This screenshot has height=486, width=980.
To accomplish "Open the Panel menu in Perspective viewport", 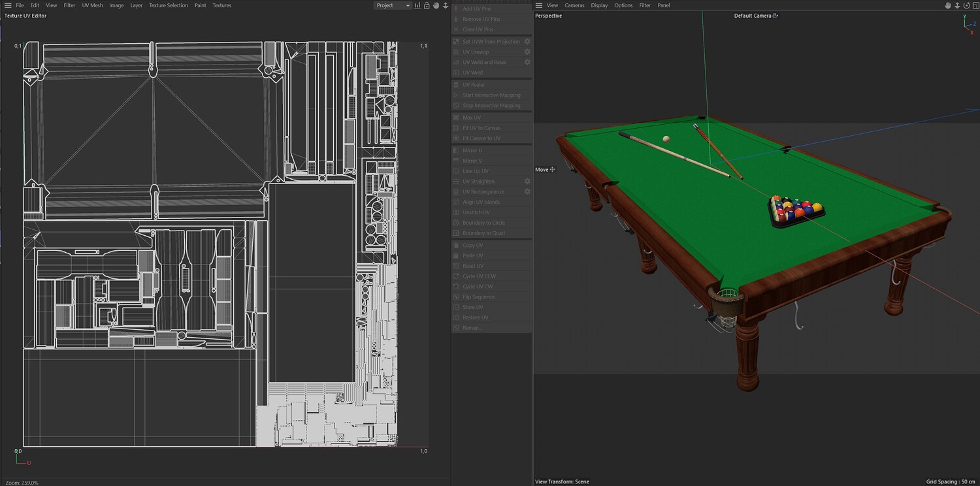I will pyautogui.click(x=664, y=5).
